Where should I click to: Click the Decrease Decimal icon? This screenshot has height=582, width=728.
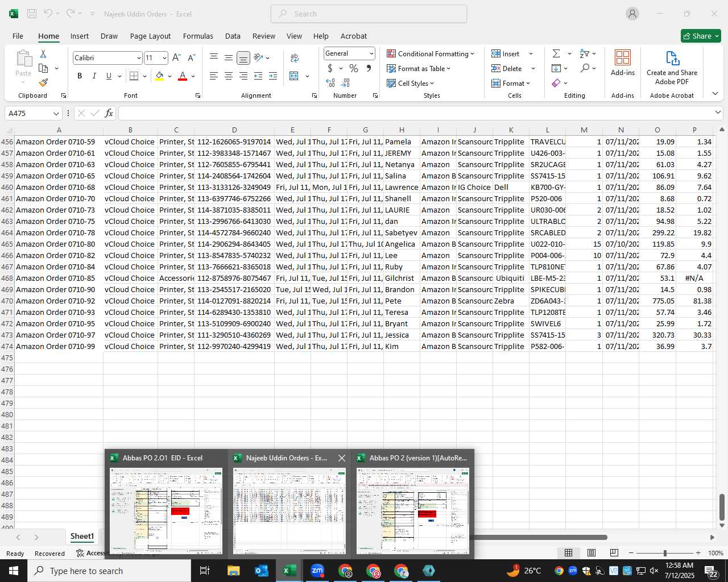tap(346, 83)
